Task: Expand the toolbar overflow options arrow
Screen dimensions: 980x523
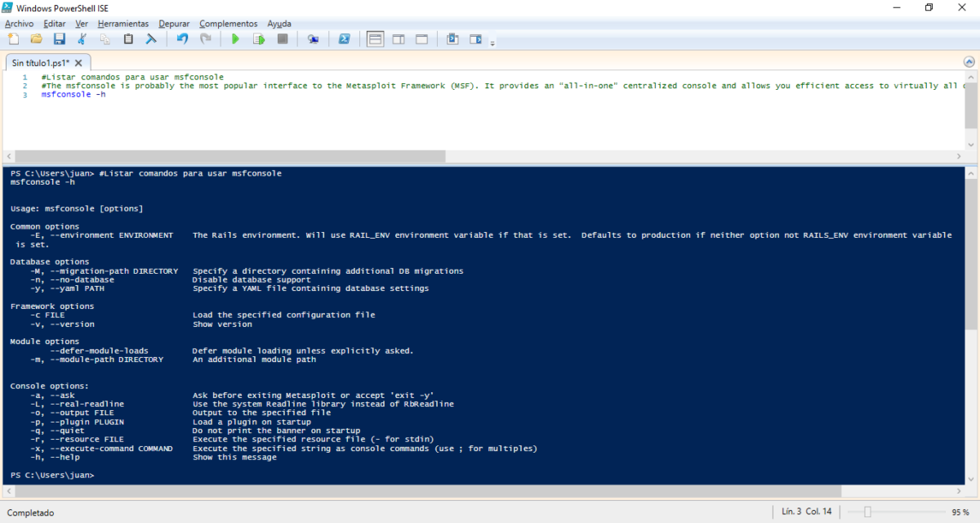Action: pos(492,42)
